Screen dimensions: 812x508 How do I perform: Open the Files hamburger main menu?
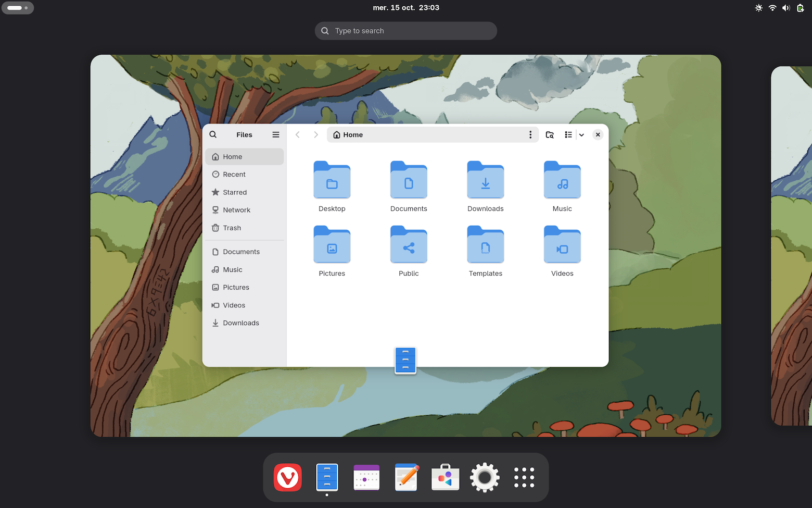[276, 134]
